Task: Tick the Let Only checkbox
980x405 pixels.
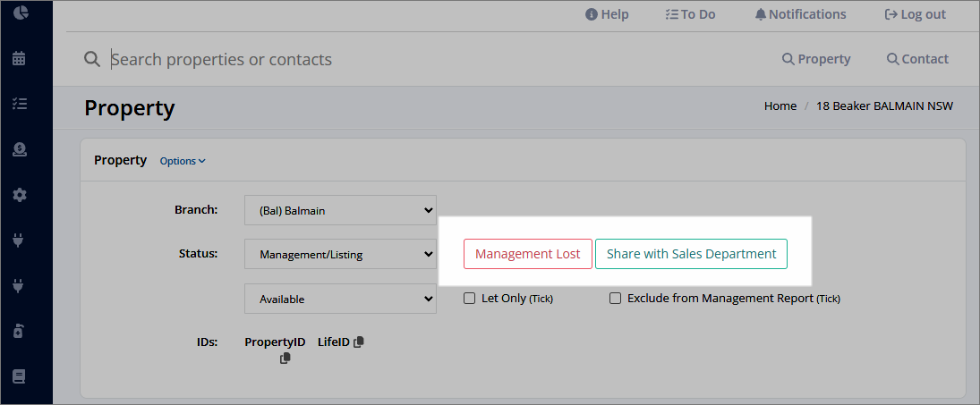Action: [x=469, y=299]
